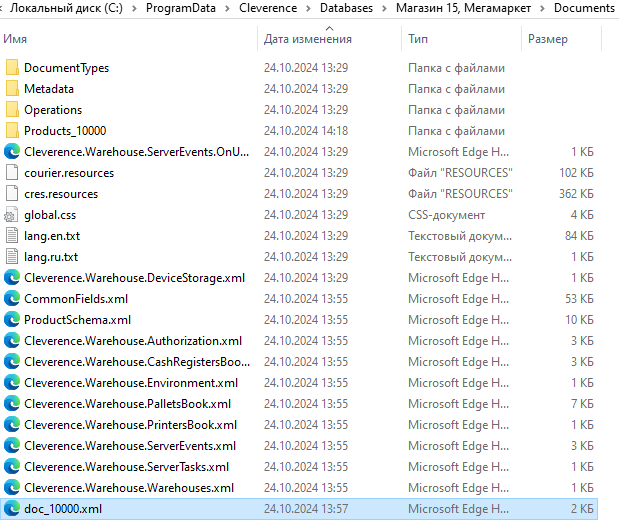Click Edge icon of CashRegistersBoo... file
This screenshot has height=523, width=619.
[x=12, y=362]
